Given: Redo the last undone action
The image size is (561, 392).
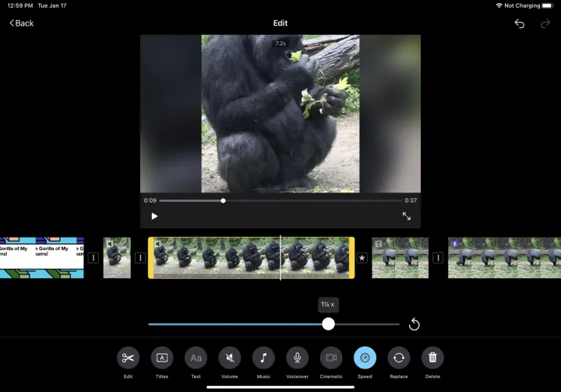Looking at the screenshot, I should pos(545,23).
